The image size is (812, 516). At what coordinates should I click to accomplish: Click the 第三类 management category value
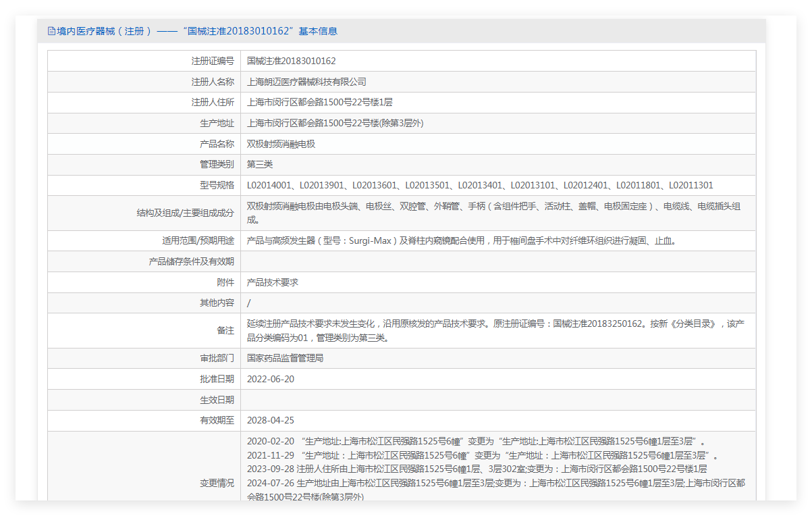(x=260, y=164)
